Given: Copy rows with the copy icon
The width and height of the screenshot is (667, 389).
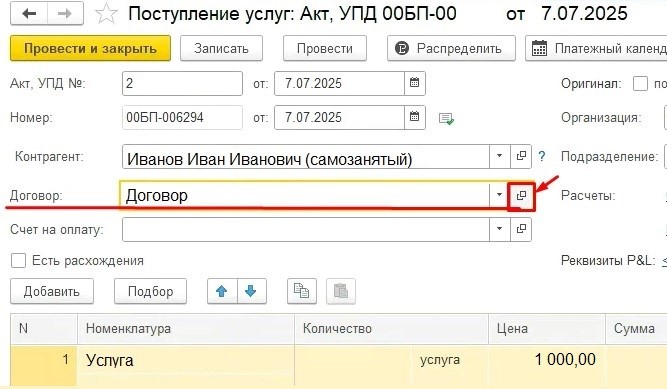Looking at the screenshot, I should 302,291.
